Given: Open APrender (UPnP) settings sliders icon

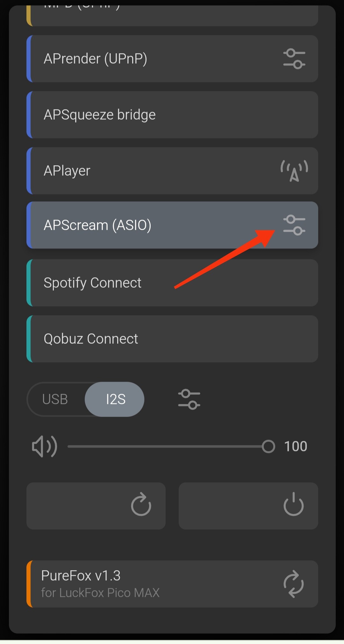Looking at the screenshot, I should coord(294,59).
